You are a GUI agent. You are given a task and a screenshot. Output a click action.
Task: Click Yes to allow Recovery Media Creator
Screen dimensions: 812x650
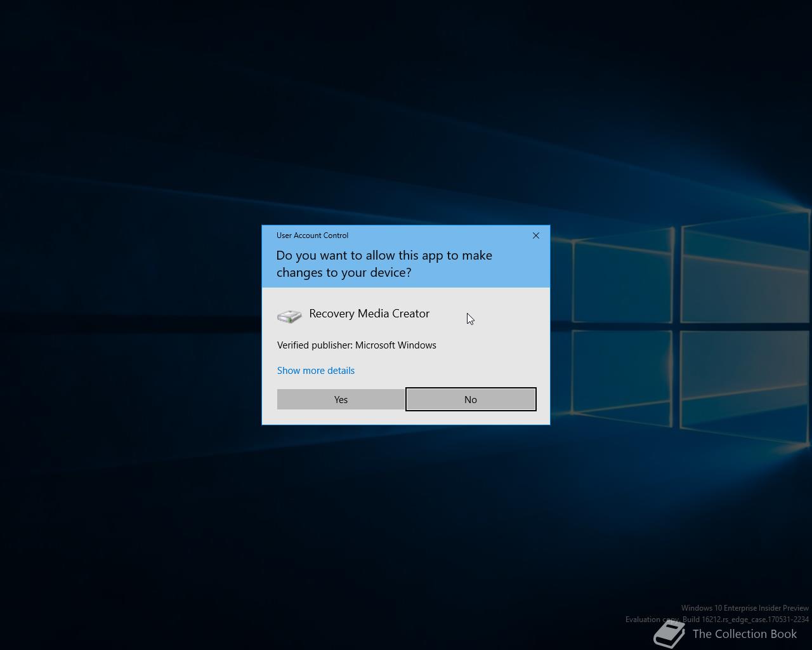pyautogui.click(x=341, y=399)
